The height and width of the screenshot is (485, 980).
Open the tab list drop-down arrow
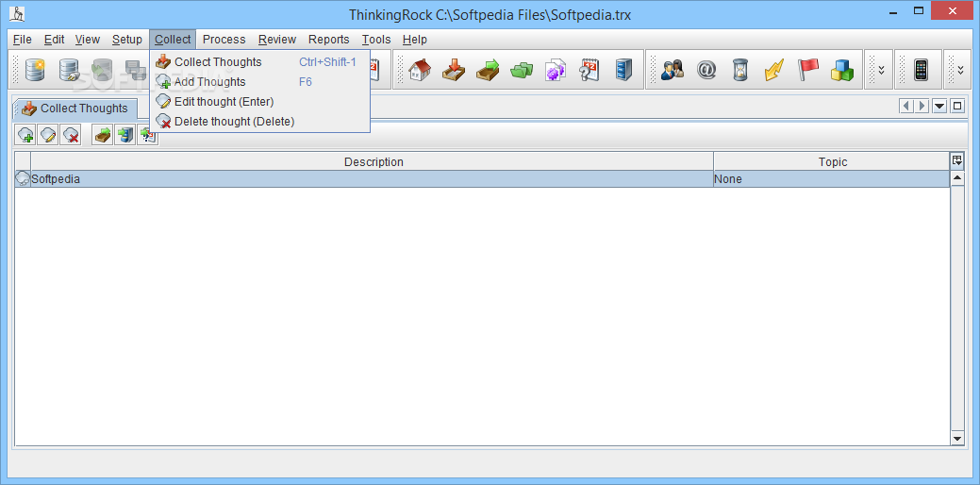pos(939,107)
